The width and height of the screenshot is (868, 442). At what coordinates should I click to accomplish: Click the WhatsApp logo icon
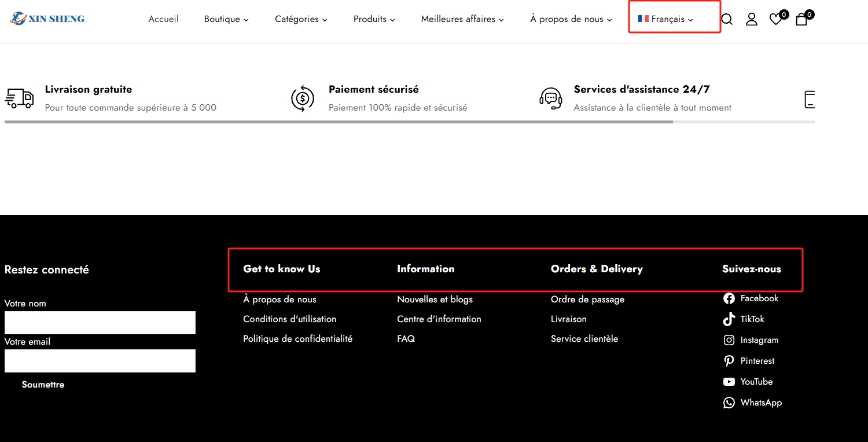pyautogui.click(x=729, y=403)
